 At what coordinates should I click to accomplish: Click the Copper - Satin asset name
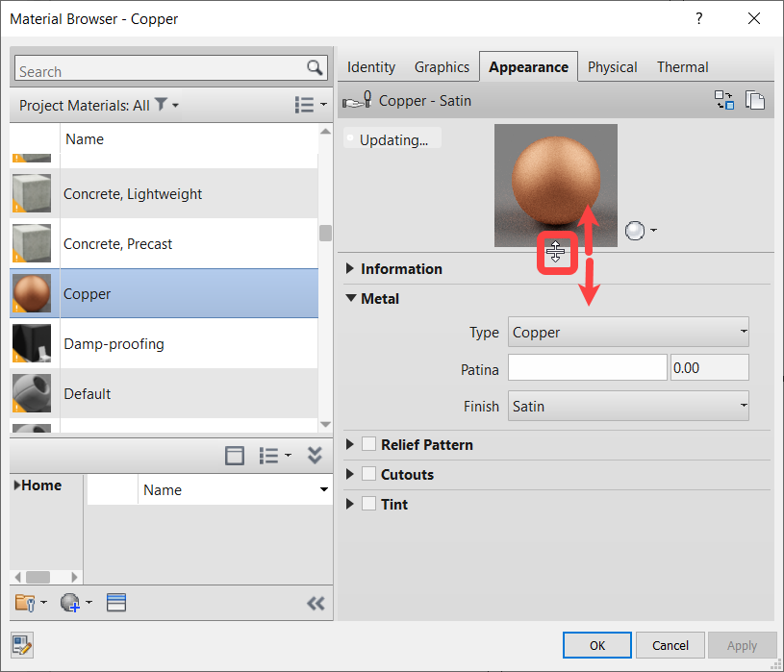pyautogui.click(x=425, y=100)
